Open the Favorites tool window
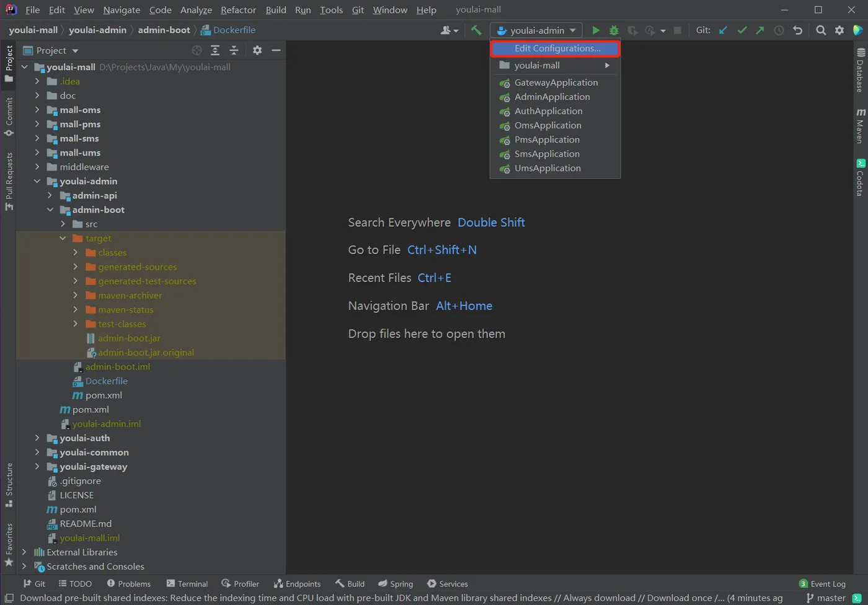The width and height of the screenshot is (868, 605). pyautogui.click(x=9, y=545)
